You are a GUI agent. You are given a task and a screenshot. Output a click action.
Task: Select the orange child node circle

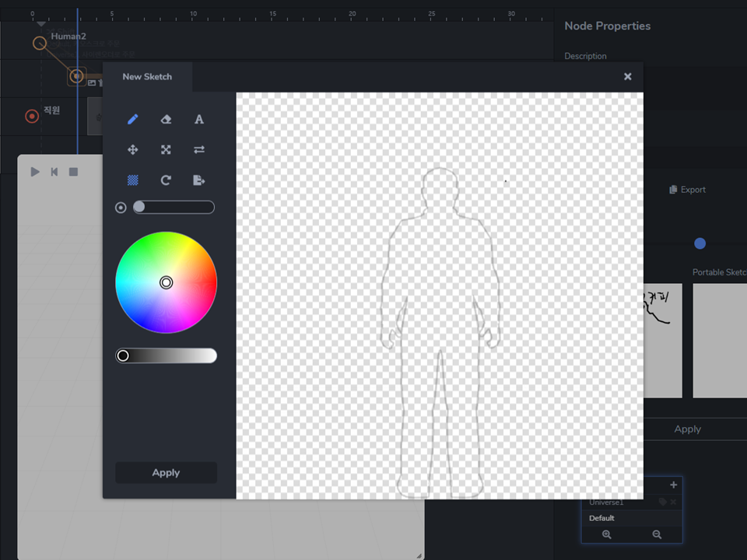tap(76, 76)
